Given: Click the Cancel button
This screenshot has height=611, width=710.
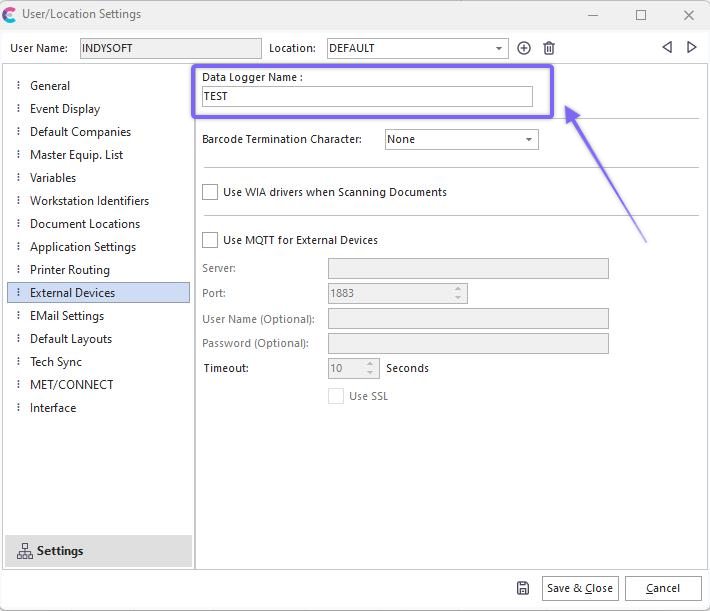Looking at the screenshot, I should point(662,588).
